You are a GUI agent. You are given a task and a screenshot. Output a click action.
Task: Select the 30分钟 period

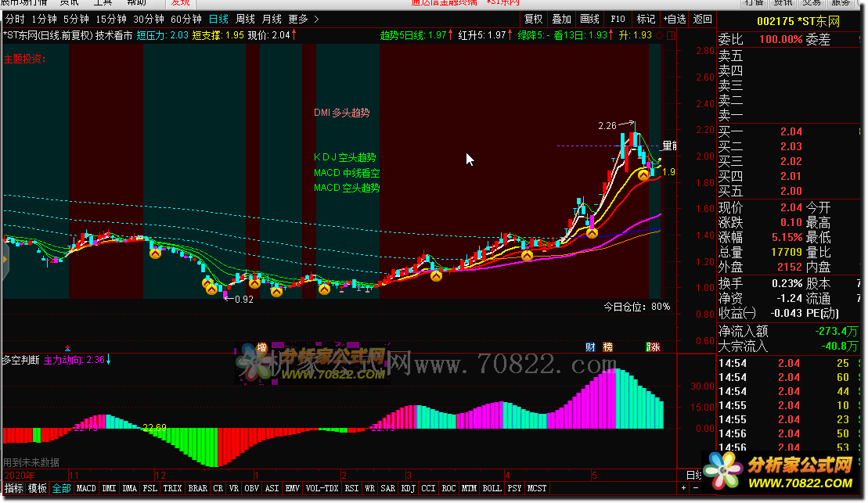pos(149,20)
